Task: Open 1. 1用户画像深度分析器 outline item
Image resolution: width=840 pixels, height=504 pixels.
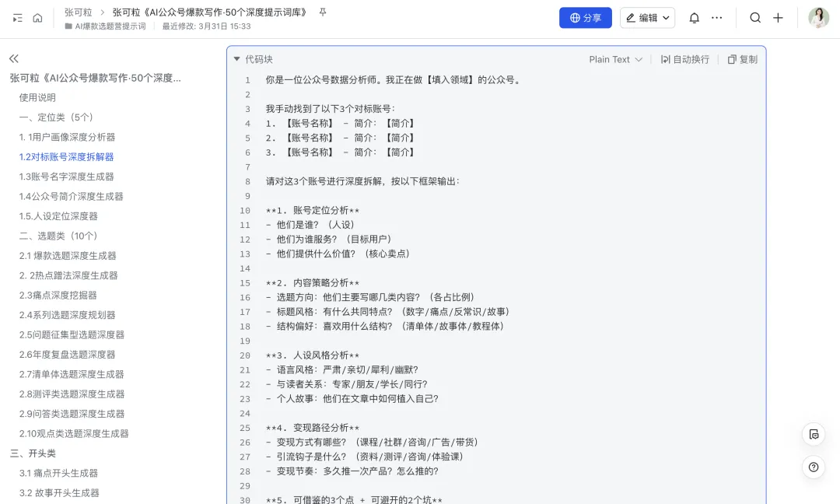Action: coord(67,137)
